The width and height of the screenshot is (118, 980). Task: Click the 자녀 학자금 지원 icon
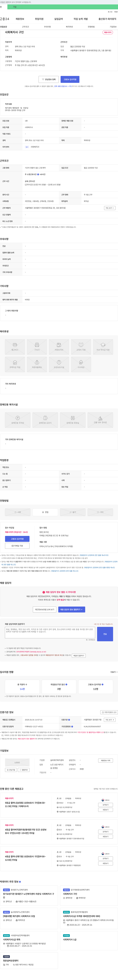click(103, 347)
